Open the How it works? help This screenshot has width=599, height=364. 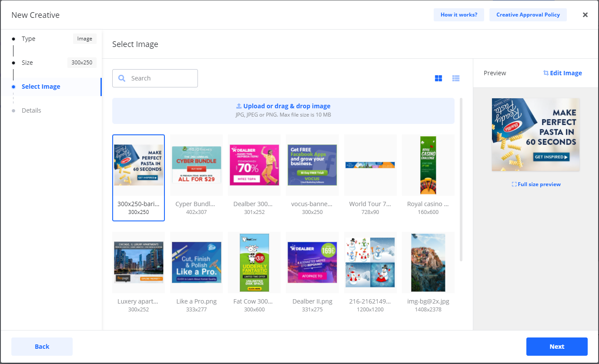[x=458, y=15]
